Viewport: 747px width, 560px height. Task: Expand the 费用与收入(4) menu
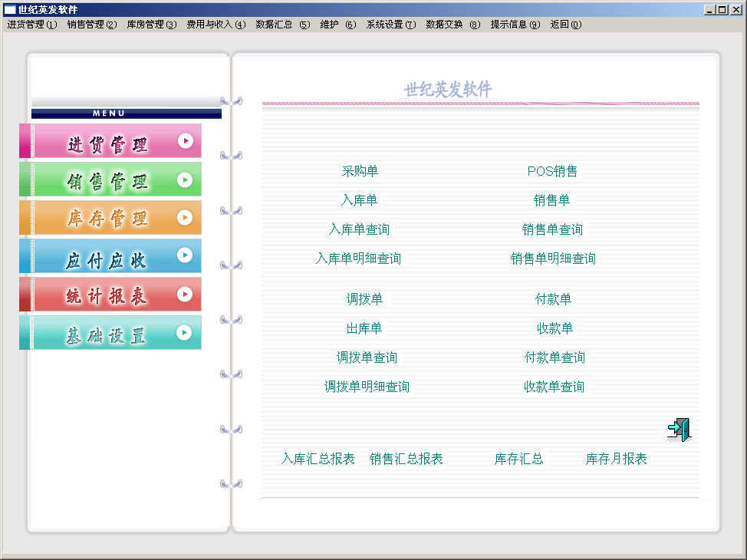pyautogui.click(x=216, y=25)
